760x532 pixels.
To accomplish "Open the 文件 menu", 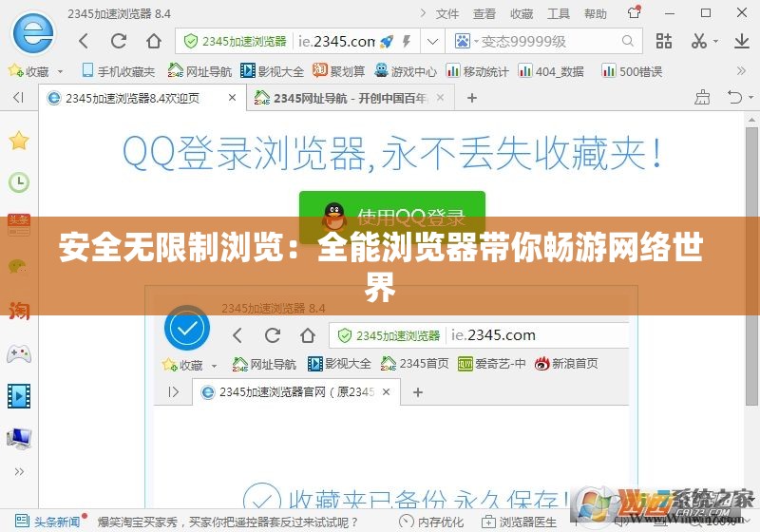I will [446, 13].
